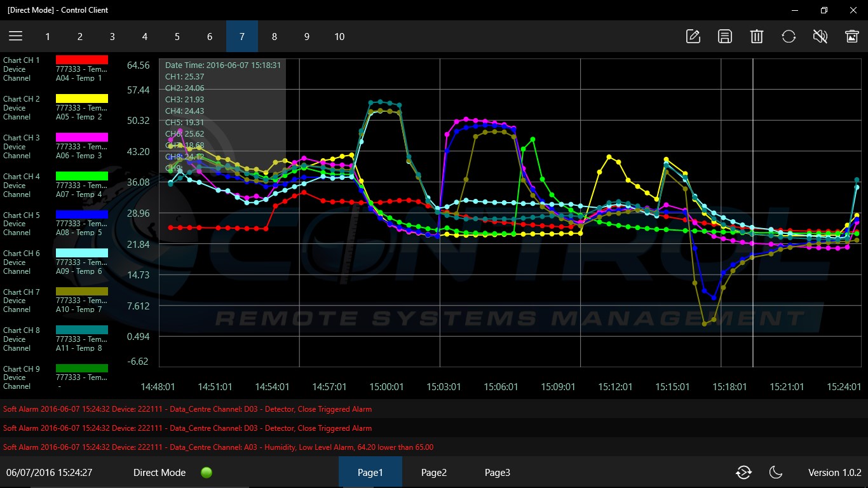This screenshot has width=868, height=488.
Task: Click the time axis label '15:00:01'
Action: pos(386,386)
